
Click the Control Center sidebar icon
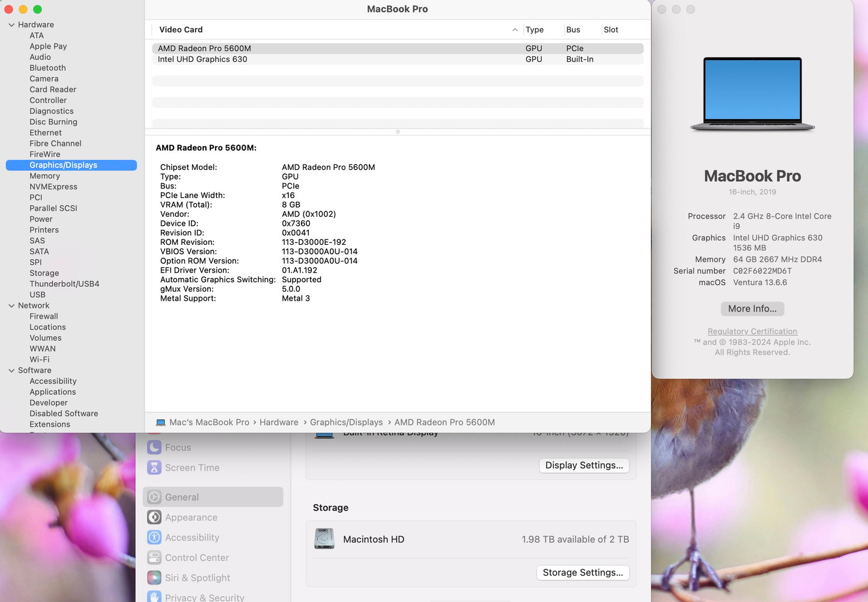click(x=154, y=558)
